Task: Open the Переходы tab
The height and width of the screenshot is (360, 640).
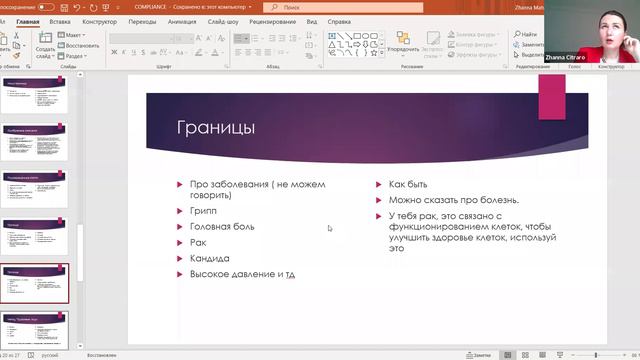Action: coord(142,22)
